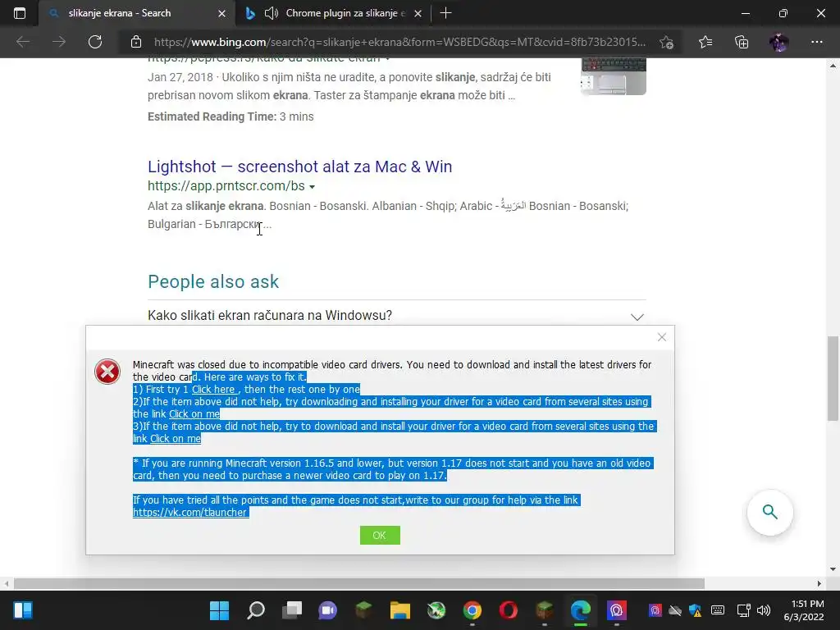Reload the page with the Refresh icon
This screenshot has height=630, width=840.
tap(95, 42)
